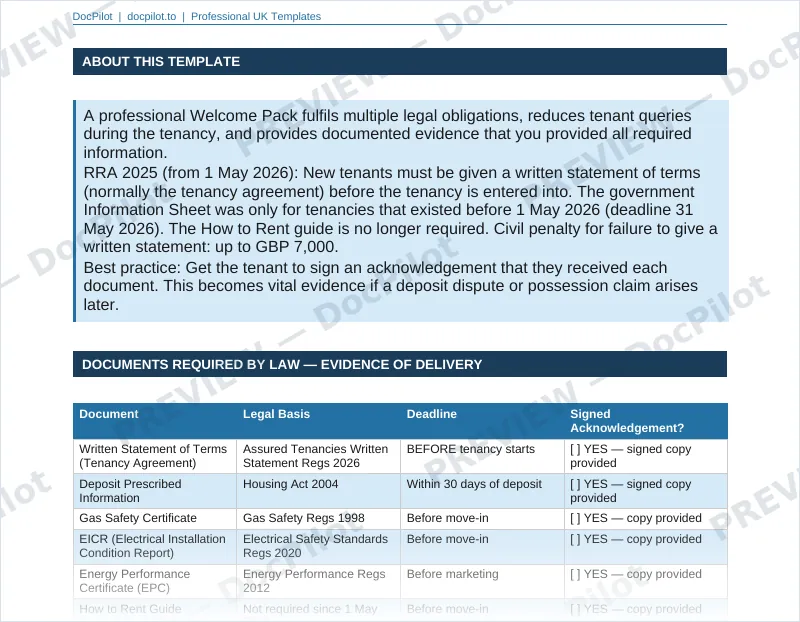This screenshot has height=622, width=800.
Task: Click the Professional UK Templates header link
Action: point(256,16)
